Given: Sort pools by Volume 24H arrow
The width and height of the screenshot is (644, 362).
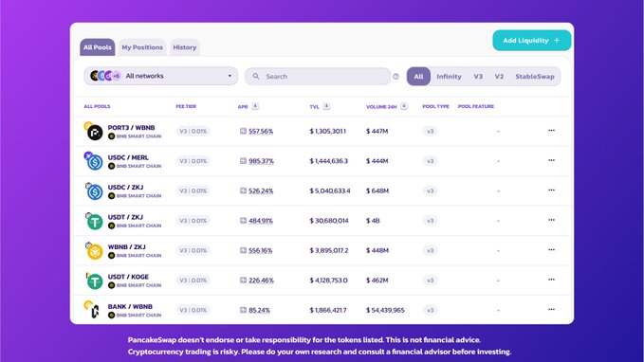Looking at the screenshot, I should pyautogui.click(x=404, y=106).
